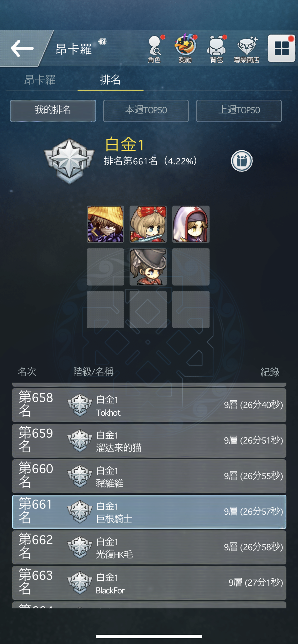Tap the straw hat character portrait
298x644 pixels.
click(105, 224)
